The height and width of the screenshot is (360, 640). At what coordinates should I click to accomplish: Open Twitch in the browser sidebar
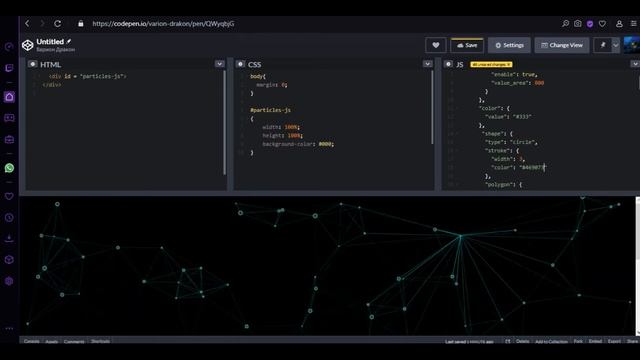[9, 68]
